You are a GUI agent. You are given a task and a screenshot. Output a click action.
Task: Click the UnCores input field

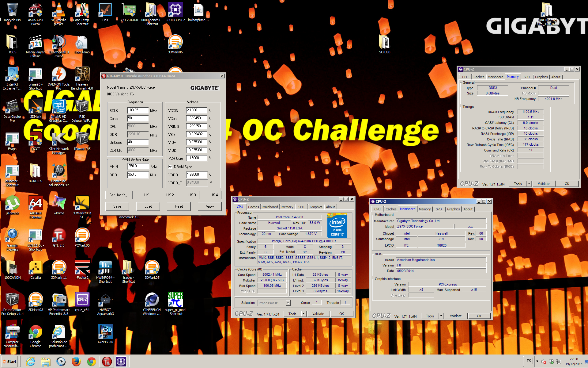coord(138,142)
